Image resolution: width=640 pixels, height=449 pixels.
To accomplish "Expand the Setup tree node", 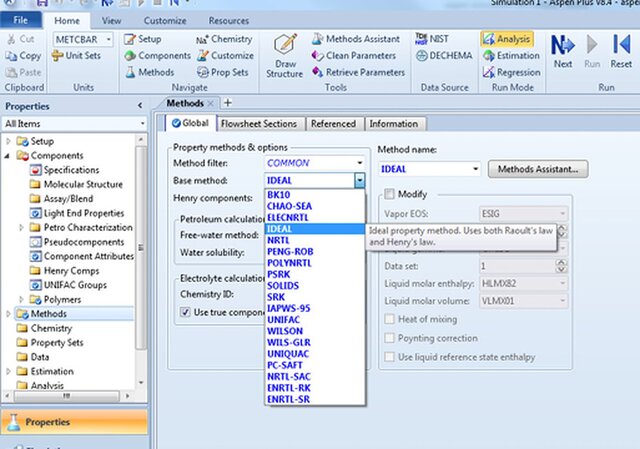I will [x=8, y=141].
